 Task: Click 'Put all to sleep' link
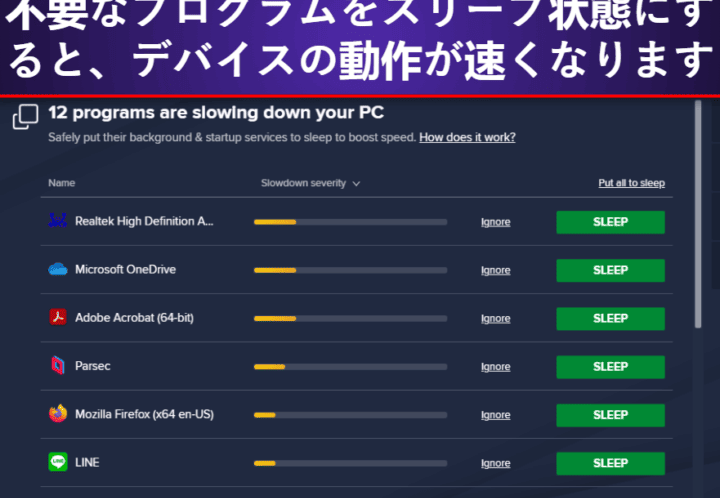631,183
